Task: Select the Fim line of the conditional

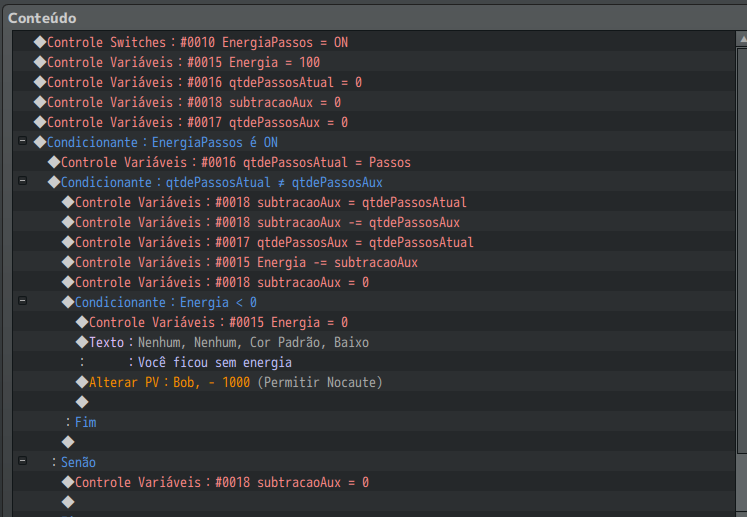Action: 85,422
